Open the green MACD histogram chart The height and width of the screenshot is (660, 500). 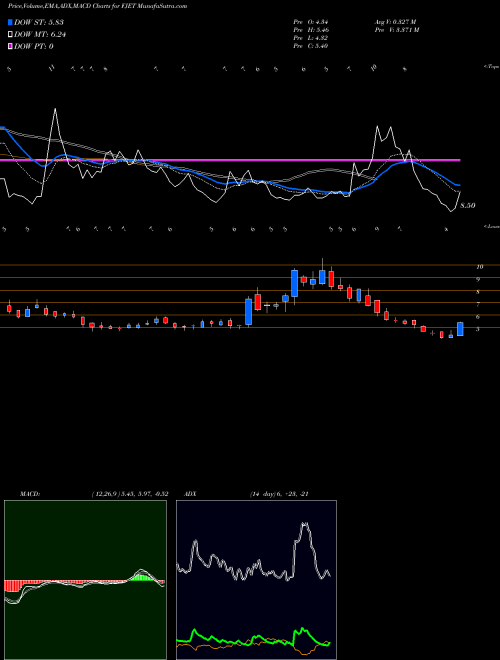(85, 580)
